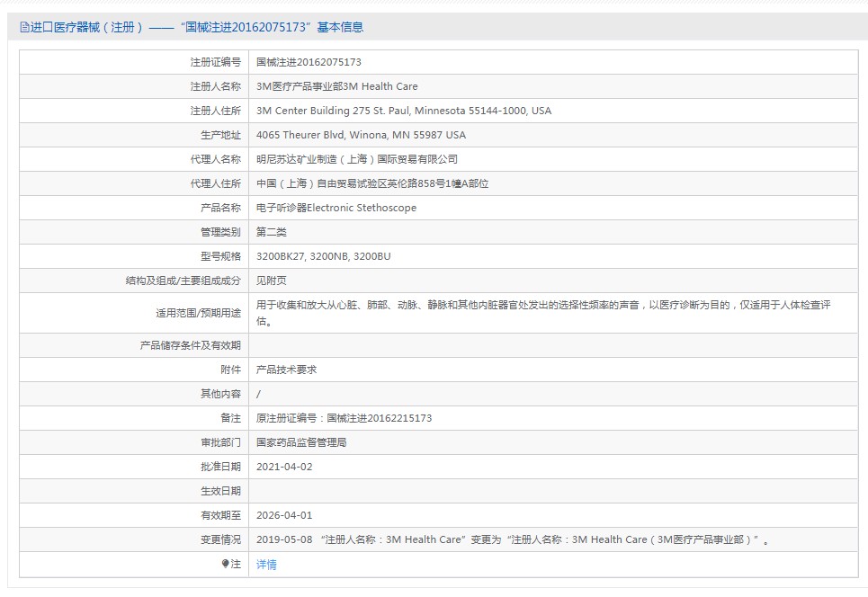
Task: Click the bullet icon next to 注 label
Action: pos(226,564)
